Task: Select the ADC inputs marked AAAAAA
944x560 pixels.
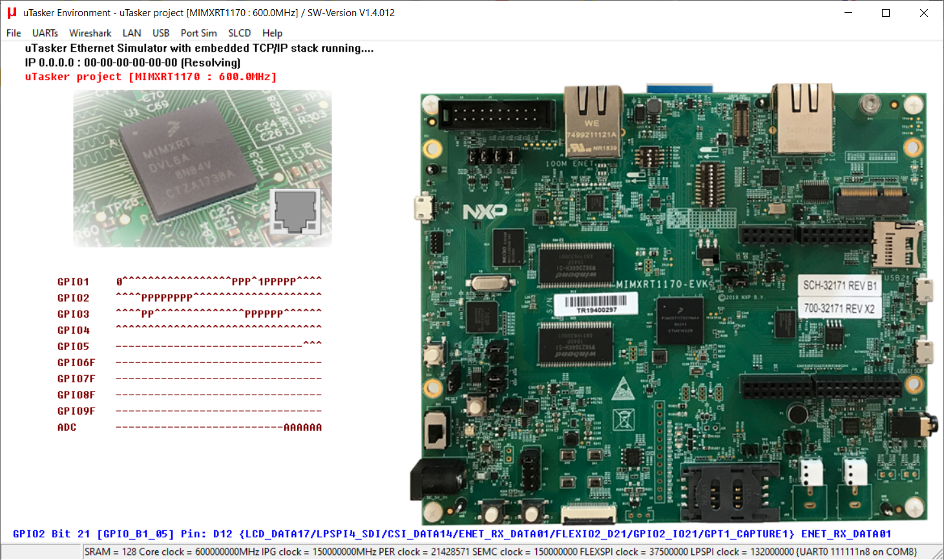Action: (302, 428)
